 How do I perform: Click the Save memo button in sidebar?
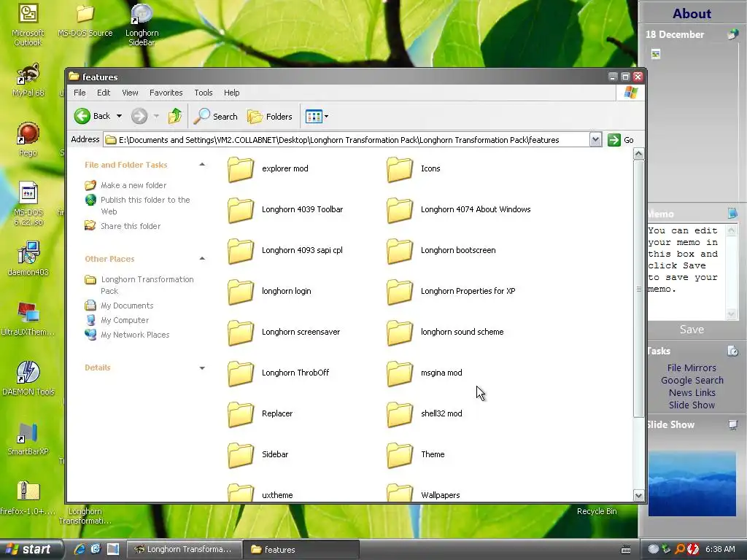[692, 330]
